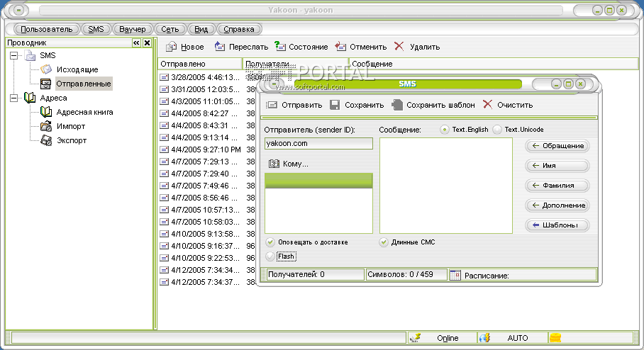644x350 pixels.
Task: Click the Адресная книга book icon
Action: [x=46, y=112]
